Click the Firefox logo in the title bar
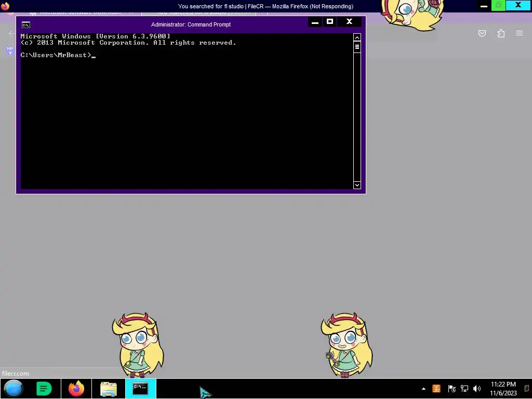 click(5, 6)
